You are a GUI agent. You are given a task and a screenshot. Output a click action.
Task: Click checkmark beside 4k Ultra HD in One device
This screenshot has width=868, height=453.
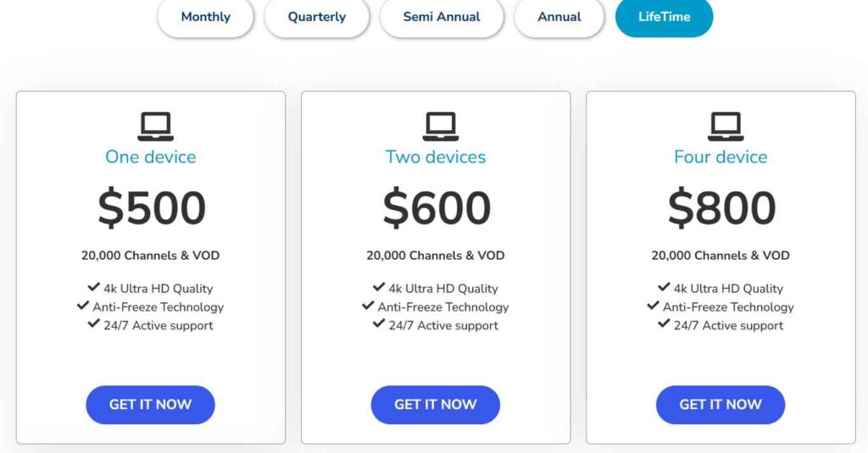point(94,288)
